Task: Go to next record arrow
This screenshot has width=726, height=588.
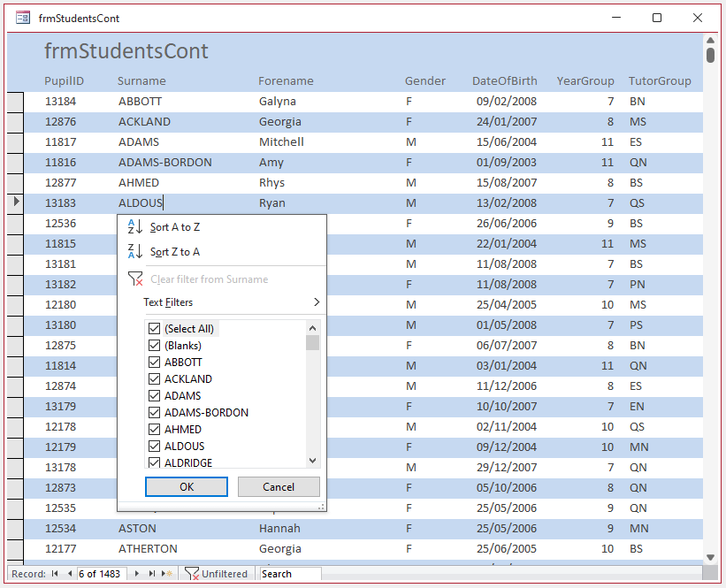Action: click(x=136, y=574)
